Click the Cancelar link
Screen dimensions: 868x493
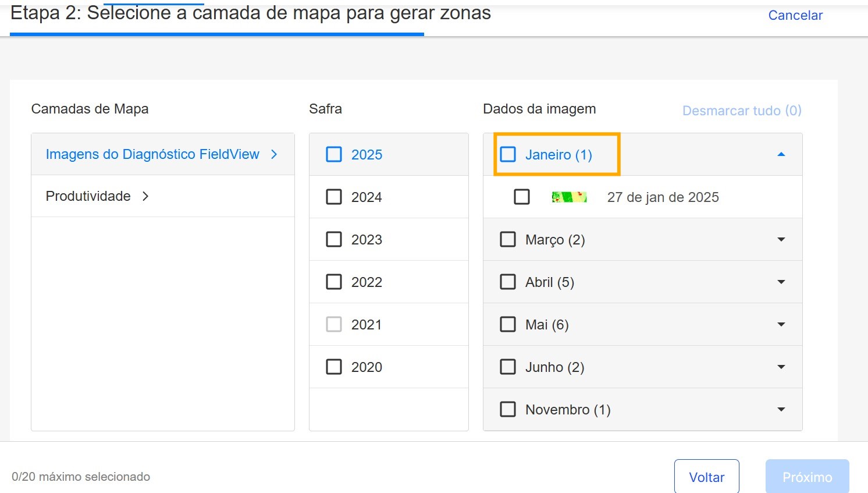pos(795,16)
